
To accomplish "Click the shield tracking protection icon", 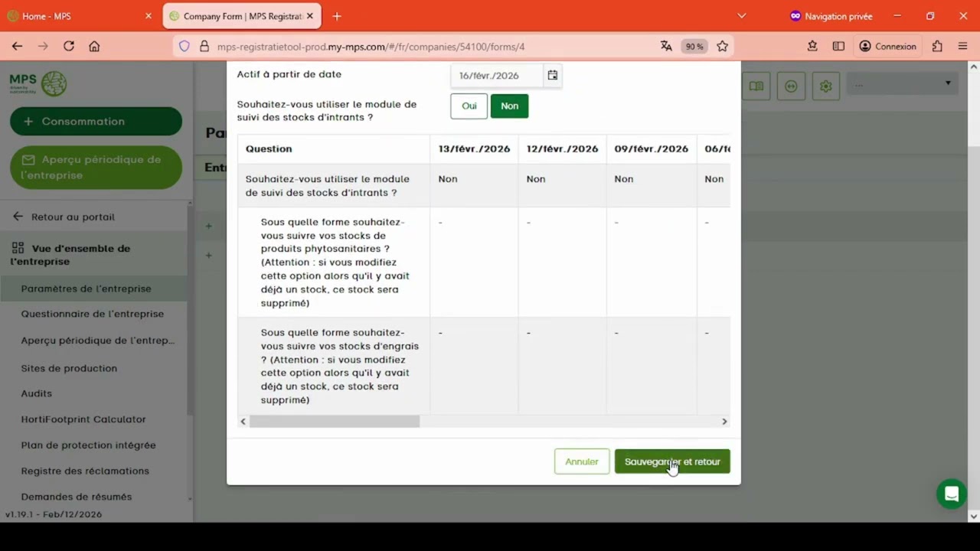I will pyautogui.click(x=185, y=46).
